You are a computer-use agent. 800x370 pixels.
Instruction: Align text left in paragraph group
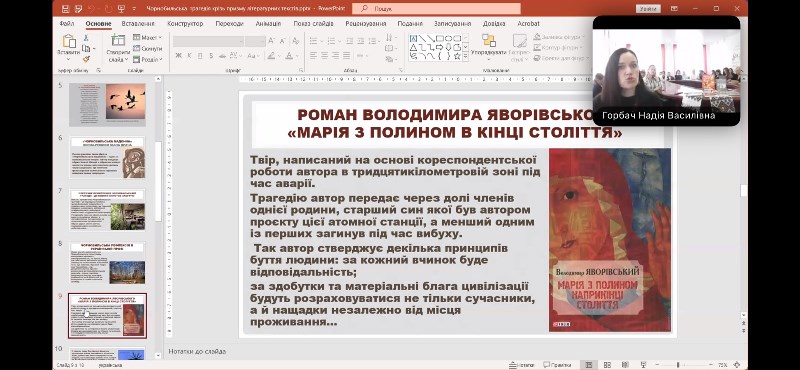coord(313,55)
